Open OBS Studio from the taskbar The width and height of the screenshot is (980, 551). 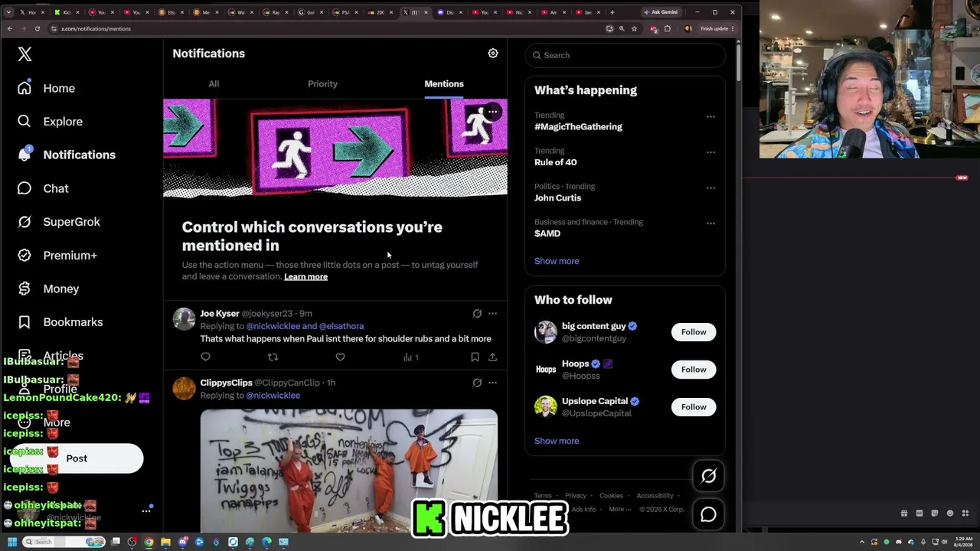point(132,542)
